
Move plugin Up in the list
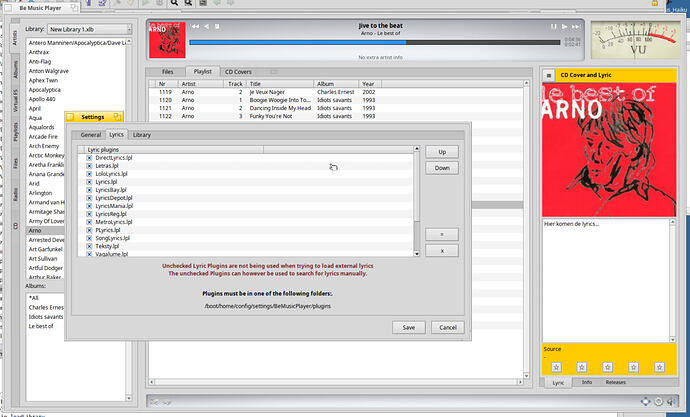coord(442,152)
